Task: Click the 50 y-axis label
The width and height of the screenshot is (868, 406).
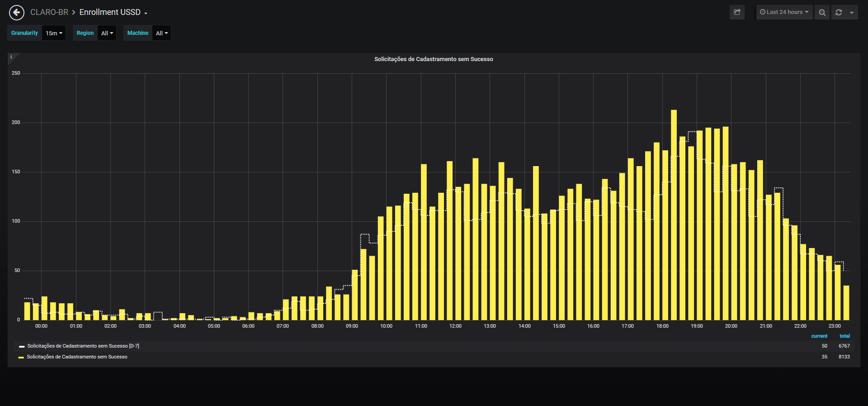Action: [17, 270]
